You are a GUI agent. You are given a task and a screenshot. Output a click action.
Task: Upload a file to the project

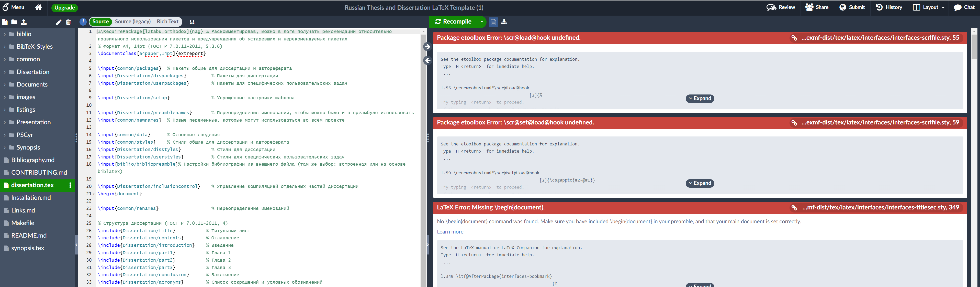point(24,22)
